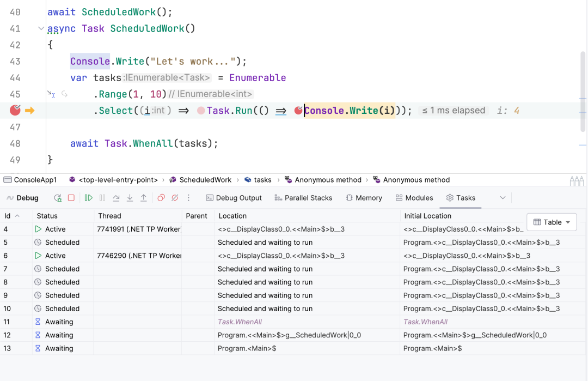588x381 pixels.
Task: Open the View Breakpoints icon
Action: coord(161,197)
